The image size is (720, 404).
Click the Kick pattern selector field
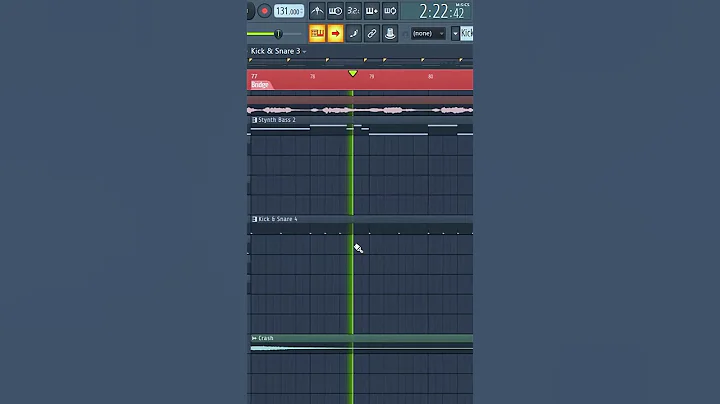click(467, 34)
